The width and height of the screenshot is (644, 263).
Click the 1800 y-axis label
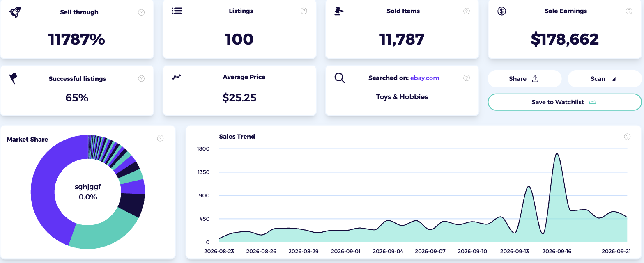pos(204,149)
